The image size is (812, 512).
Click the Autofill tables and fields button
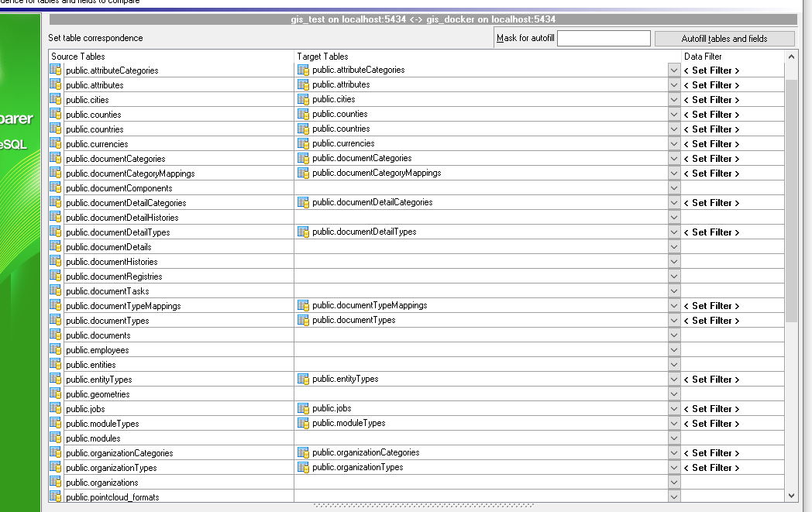tap(724, 39)
